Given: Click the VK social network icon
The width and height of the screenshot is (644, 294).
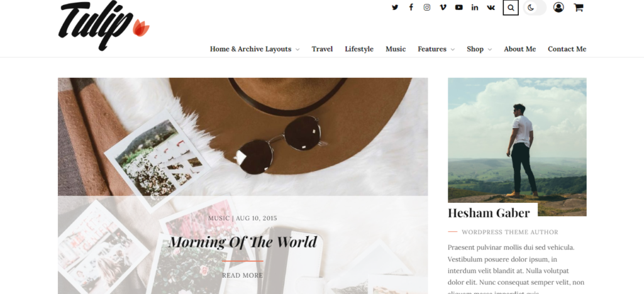Looking at the screenshot, I should 491,8.
